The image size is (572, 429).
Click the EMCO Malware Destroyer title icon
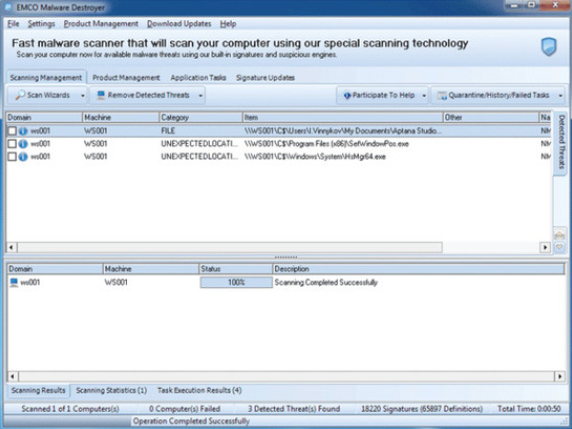pyautogui.click(x=8, y=7)
